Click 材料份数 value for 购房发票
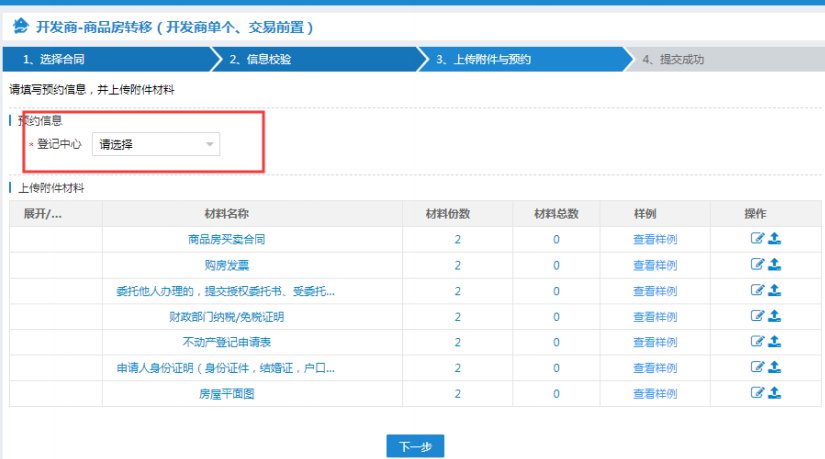Viewport: 825px width, 459px height. click(x=458, y=265)
